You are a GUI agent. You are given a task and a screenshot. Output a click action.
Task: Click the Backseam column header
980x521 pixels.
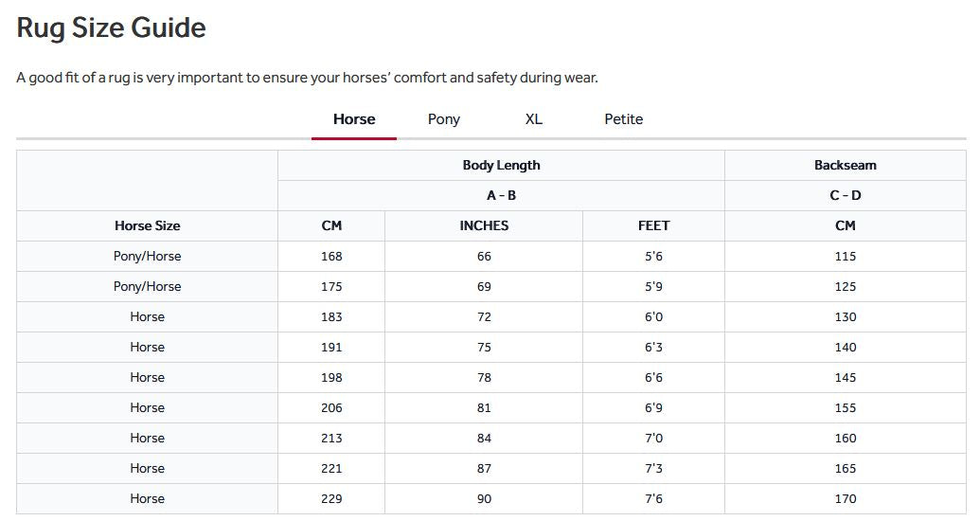(845, 165)
